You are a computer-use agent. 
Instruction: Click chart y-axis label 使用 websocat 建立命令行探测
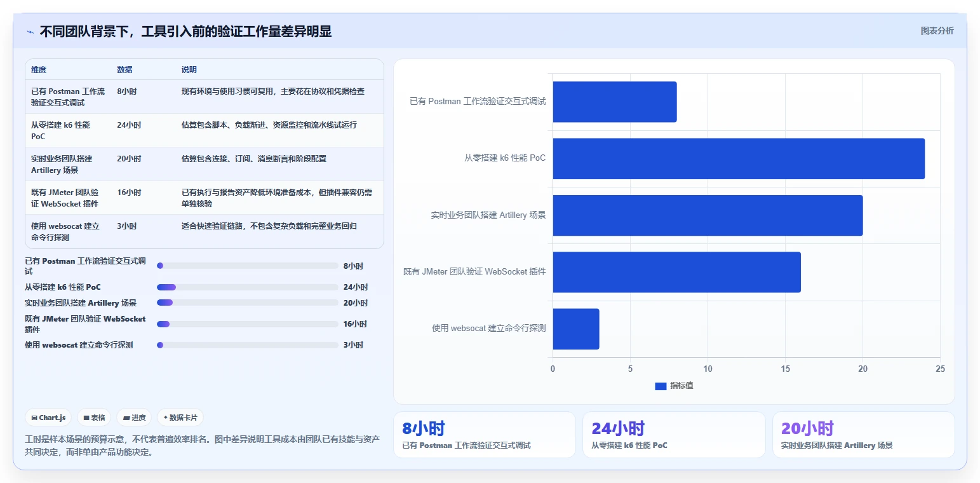tap(489, 329)
